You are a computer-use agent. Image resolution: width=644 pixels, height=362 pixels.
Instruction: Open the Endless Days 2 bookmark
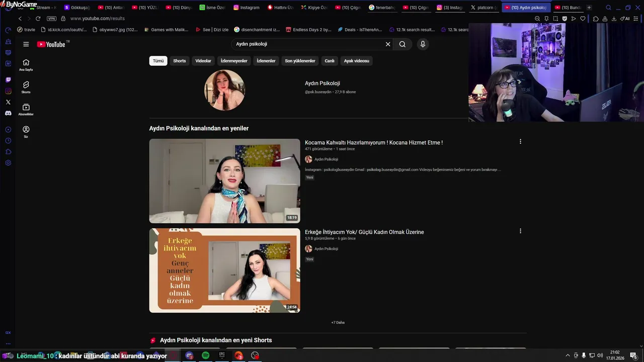[308, 30]
